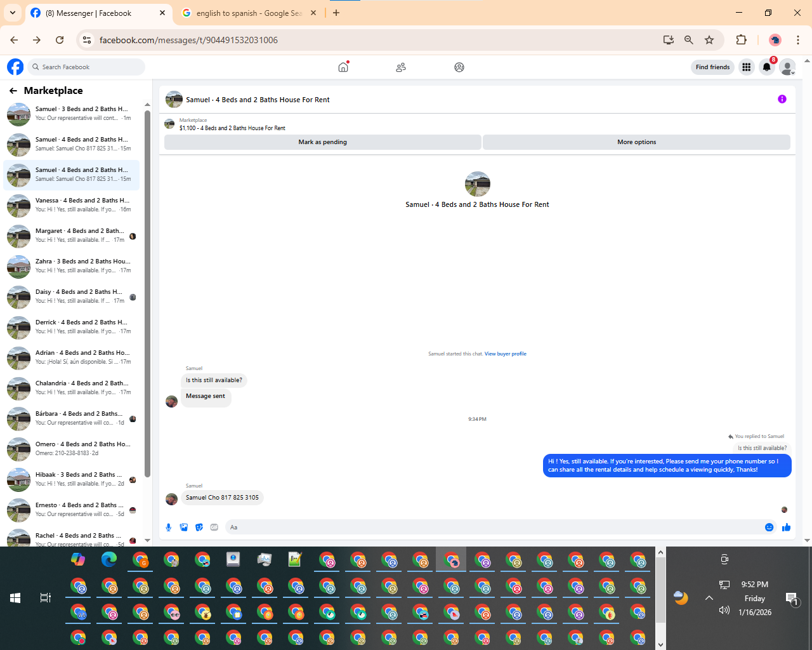Switch to english to spanish Google tab
The image size is (812, 650).
[x=249, y=13]
